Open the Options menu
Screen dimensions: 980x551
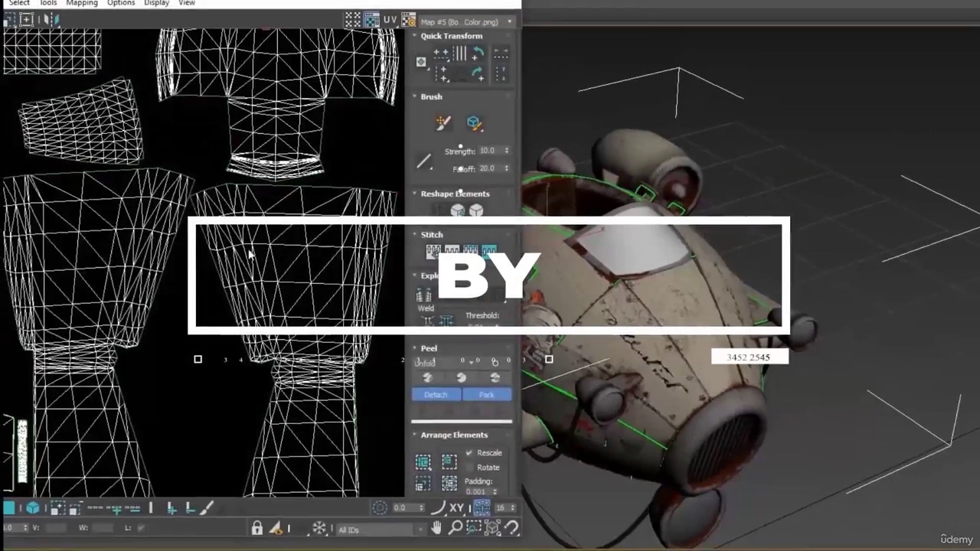[121, 3]
